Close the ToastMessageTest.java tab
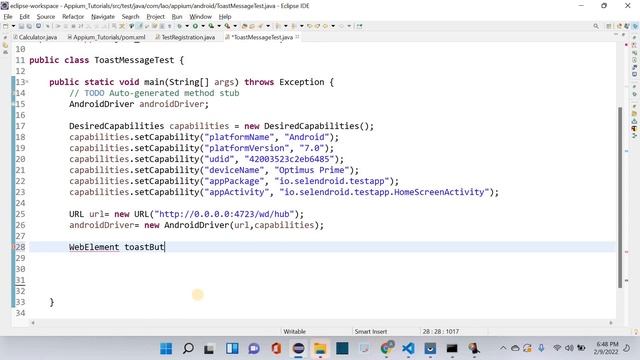This screenshot has height=360, width=640. (x=297, y=37)
